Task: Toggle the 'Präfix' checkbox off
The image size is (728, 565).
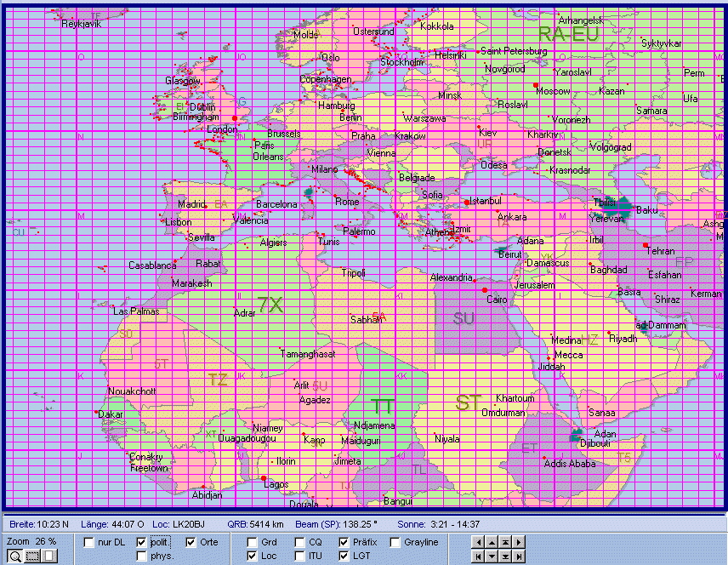Action: (344, 542)
